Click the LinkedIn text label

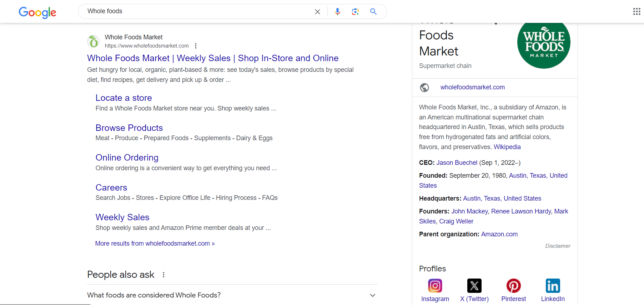(x=553, y=299)
